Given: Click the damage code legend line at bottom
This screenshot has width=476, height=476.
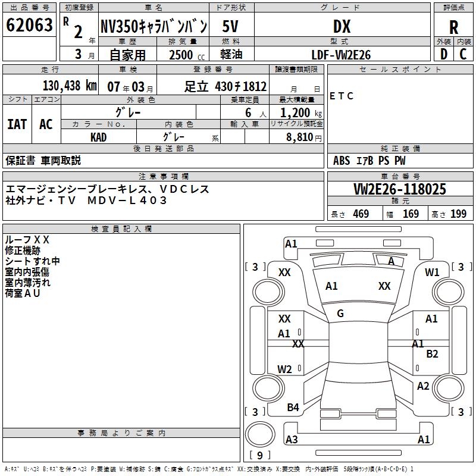Looking at the screenshot, I should point(209,469).
